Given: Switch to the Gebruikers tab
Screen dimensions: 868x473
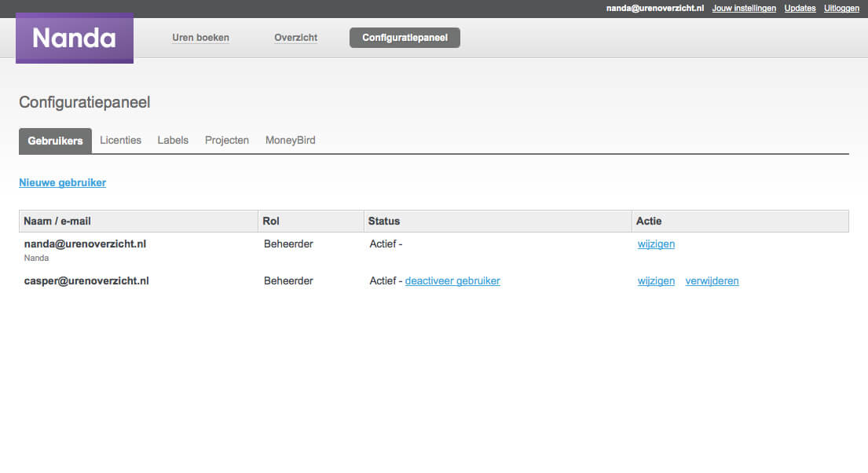Looking at the screenshot, I should [x=55, y=141].
